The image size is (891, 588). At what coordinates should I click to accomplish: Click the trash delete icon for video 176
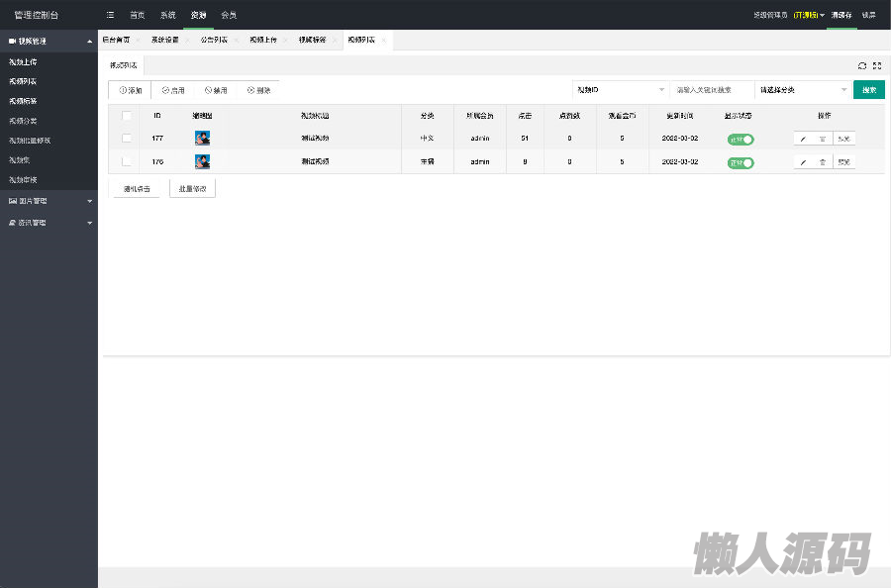pyautogui.click(x=823, y=161)
